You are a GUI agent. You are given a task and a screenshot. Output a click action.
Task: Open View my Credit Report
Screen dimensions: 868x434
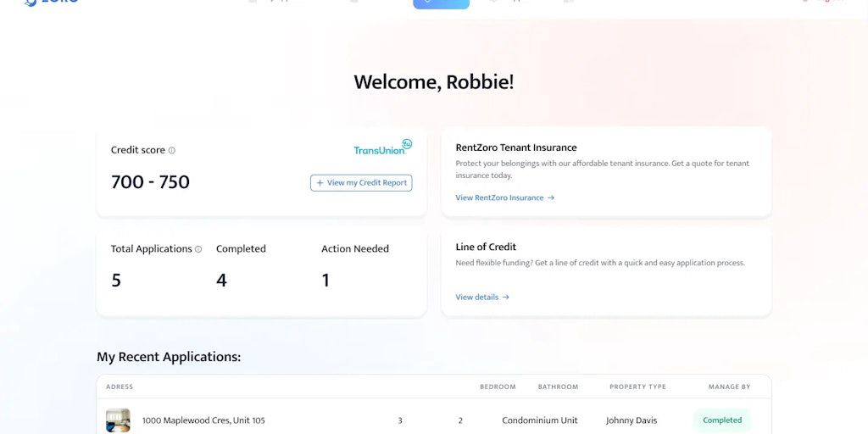361,183
